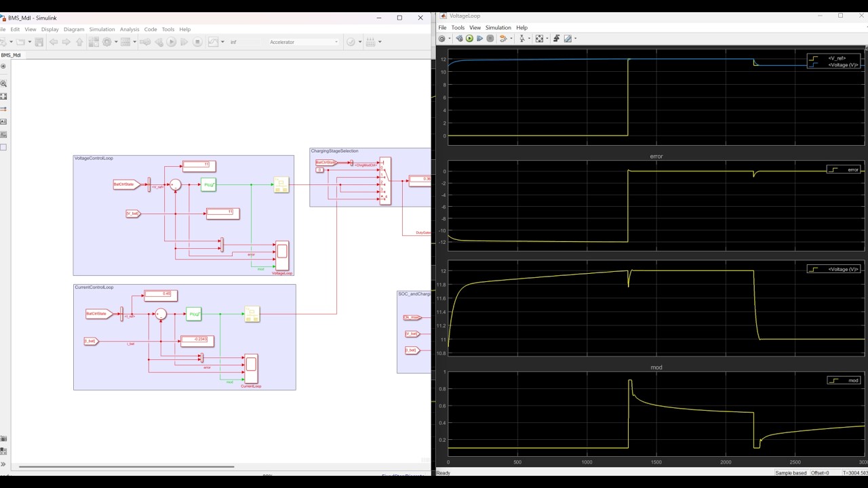This screenshot has height=488, width=868.
Task: Save the BMS_Mdl model
Action: (39, 42)
